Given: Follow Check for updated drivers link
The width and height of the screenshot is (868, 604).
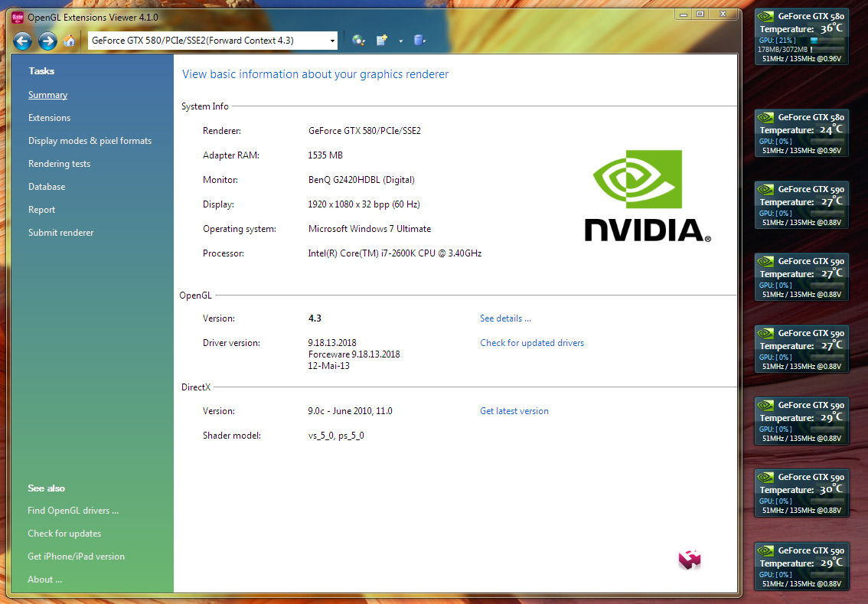Looking at the screenshot, I should click(532, 343).
